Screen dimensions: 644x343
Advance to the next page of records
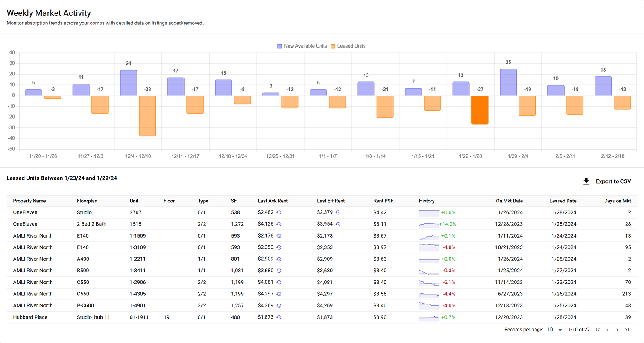[617, 330]
